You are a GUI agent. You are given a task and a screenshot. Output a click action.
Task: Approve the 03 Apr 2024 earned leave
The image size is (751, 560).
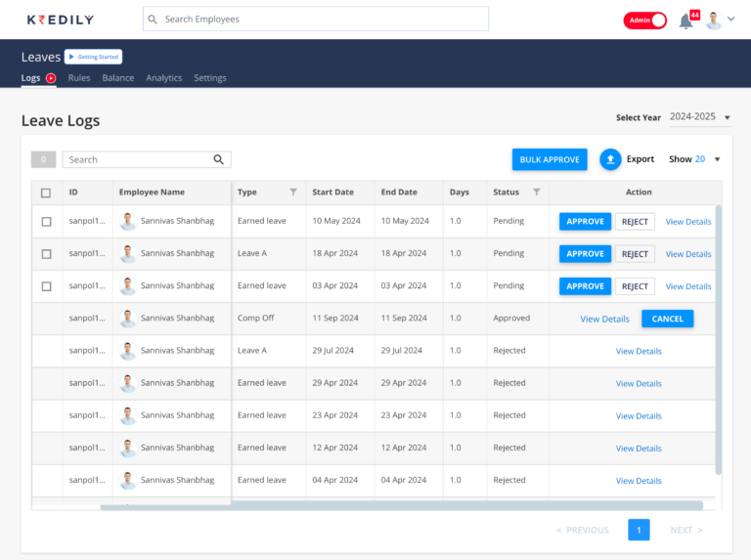[585, 286]
